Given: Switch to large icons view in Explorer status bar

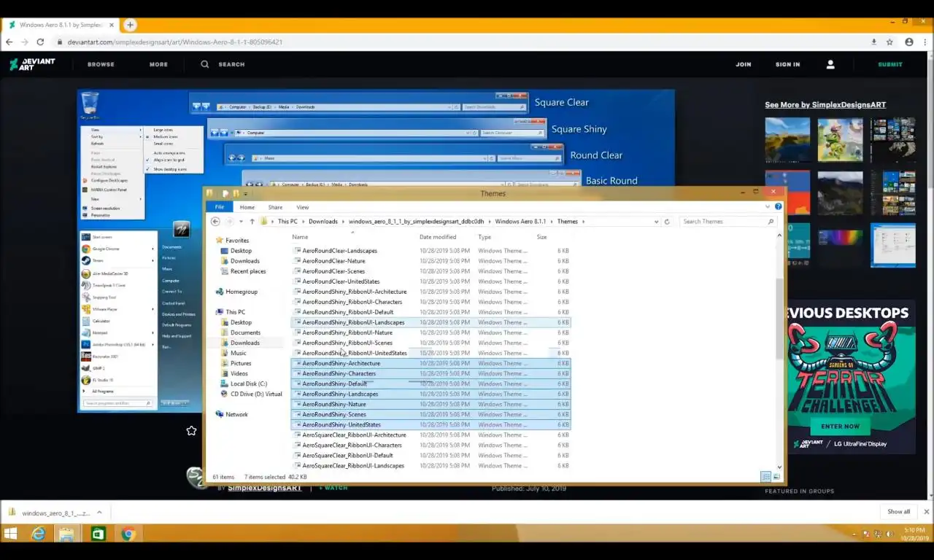Looking at the screenshot, I should click(776, 477).
